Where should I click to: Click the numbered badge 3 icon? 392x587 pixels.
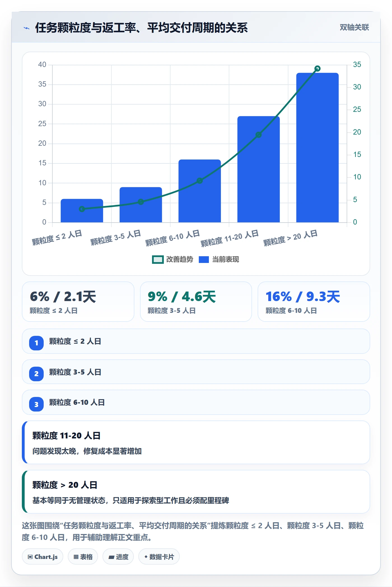coord(36,404)
